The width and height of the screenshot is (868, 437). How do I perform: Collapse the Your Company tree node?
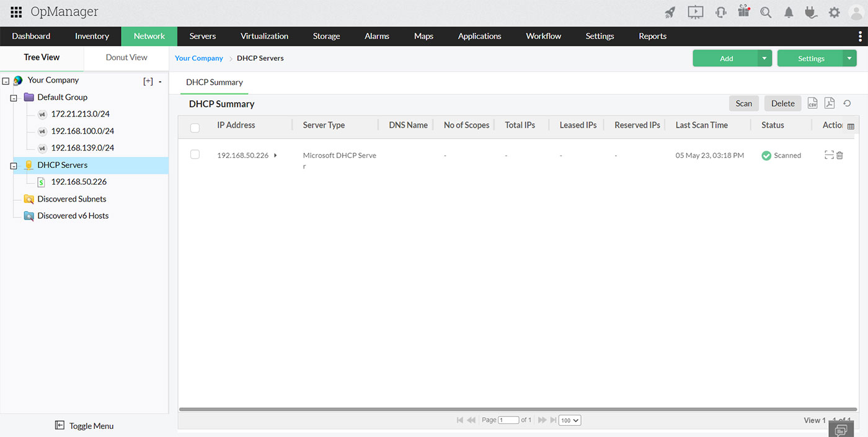point(6,81)
